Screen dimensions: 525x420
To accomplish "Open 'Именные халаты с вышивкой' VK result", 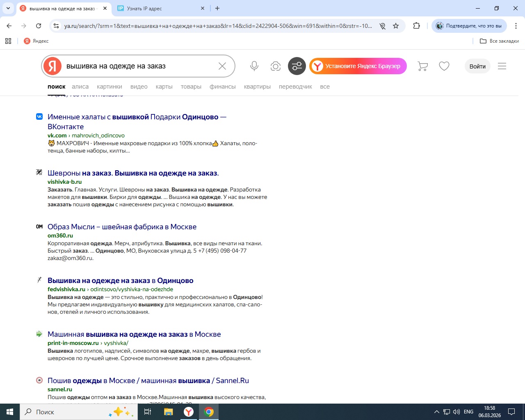I will (x=137, y=122).
